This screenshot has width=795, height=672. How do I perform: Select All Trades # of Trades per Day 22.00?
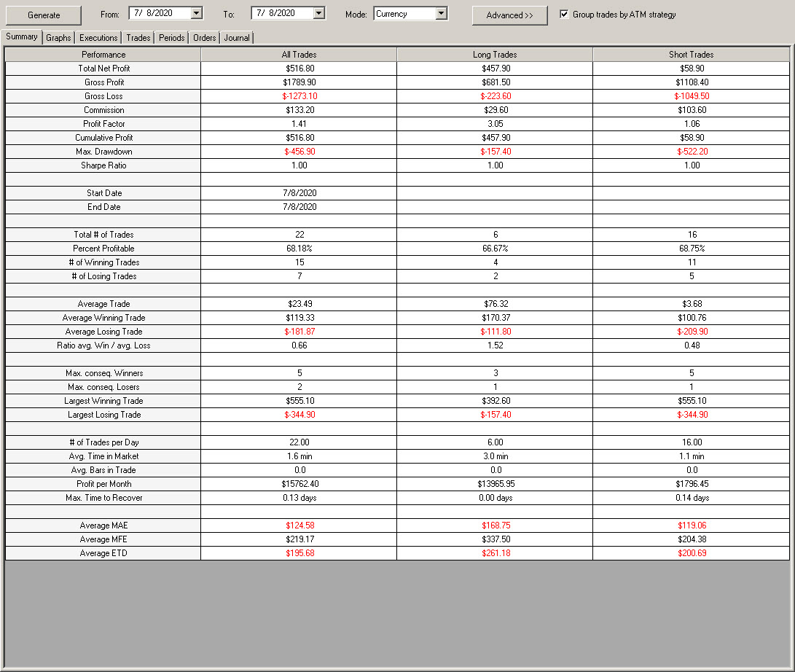click(299, 442)
